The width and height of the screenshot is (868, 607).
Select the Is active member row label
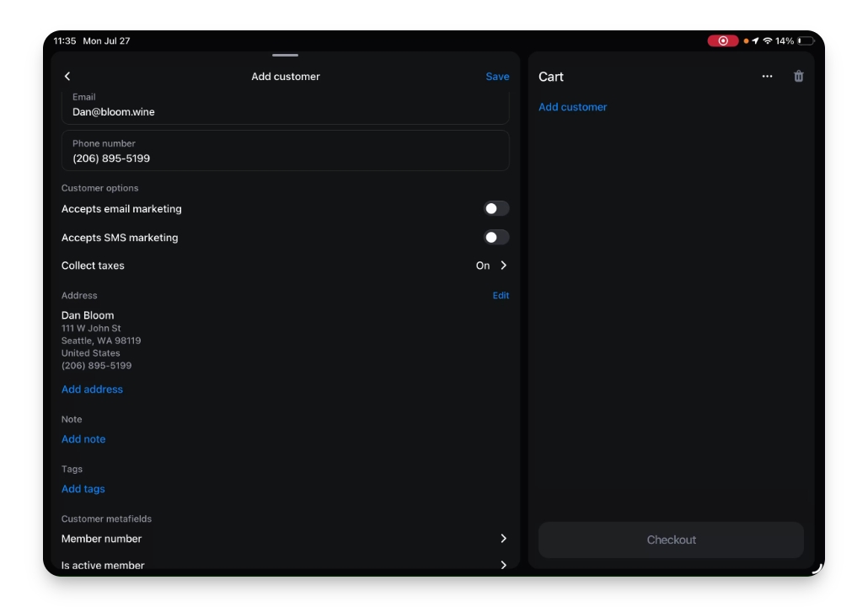coord(103,565)
